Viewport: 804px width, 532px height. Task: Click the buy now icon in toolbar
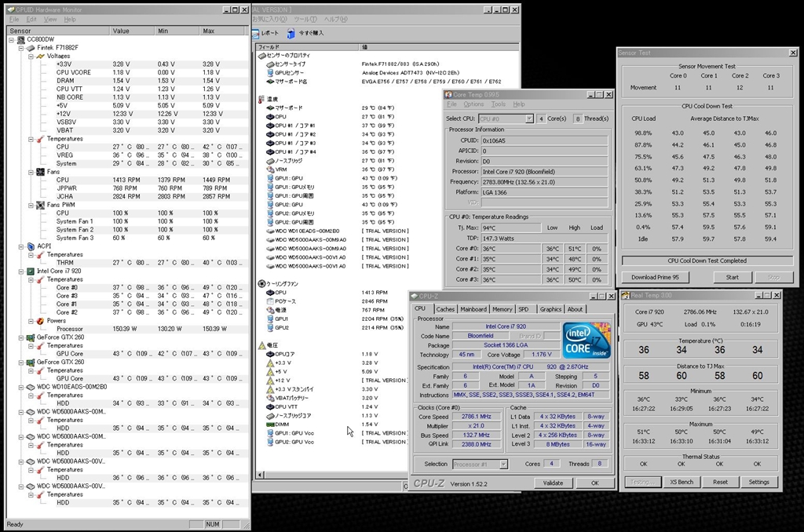292,33
